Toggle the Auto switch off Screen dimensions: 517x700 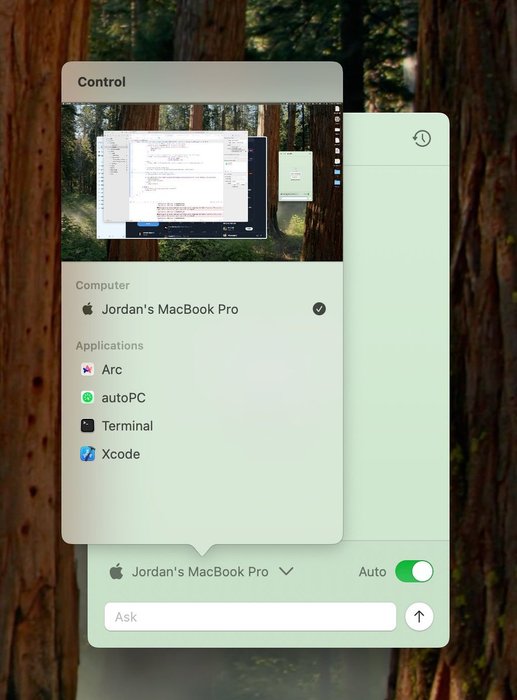pyautogui.click(x=414, y=571)
